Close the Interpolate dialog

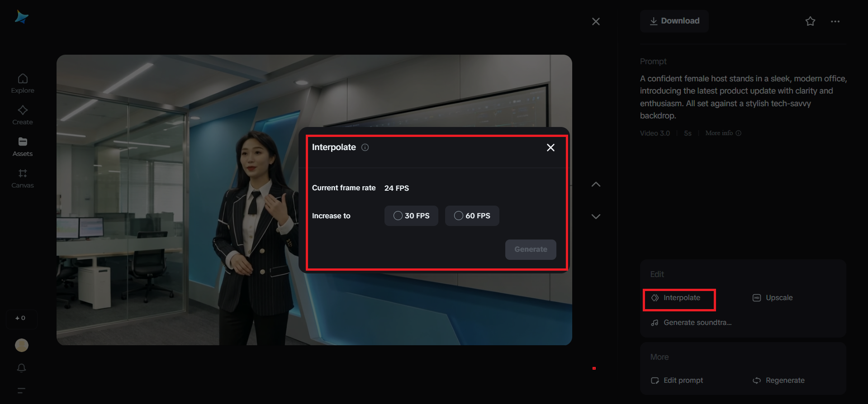pyautogui.click(x=550, y=148)
